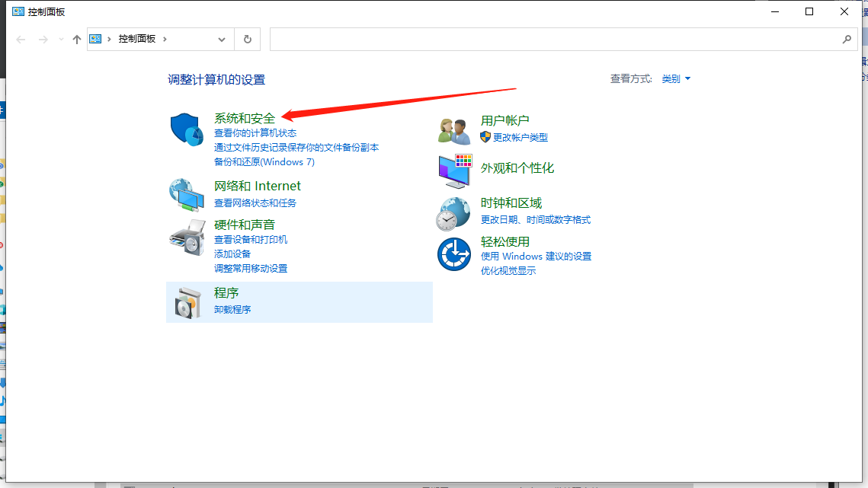Open 系统和安全 category
This screenshot has height=488, width=868.
[245, 119]
